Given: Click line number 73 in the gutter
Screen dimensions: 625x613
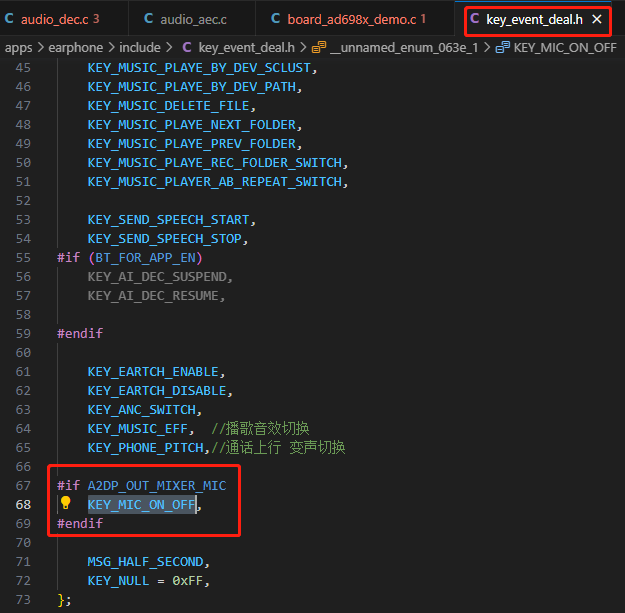Looking at the screenshot, I should coord(23,600).
